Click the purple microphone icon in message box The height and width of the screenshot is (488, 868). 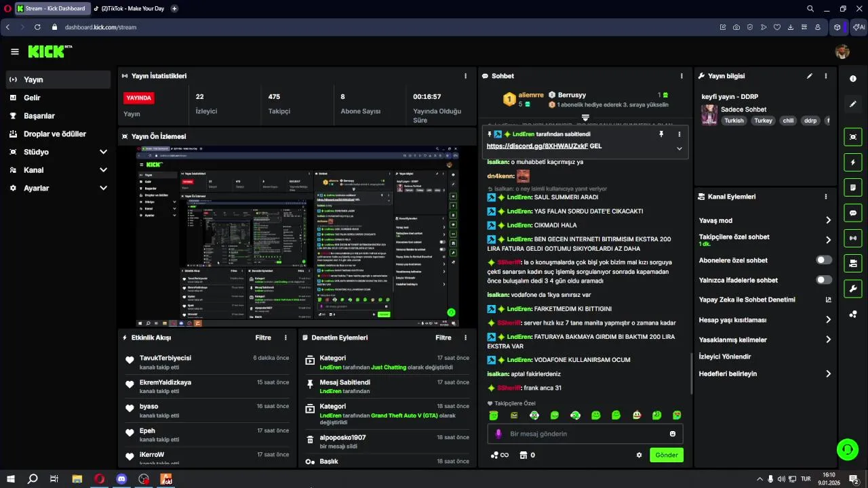click(498, 434)
